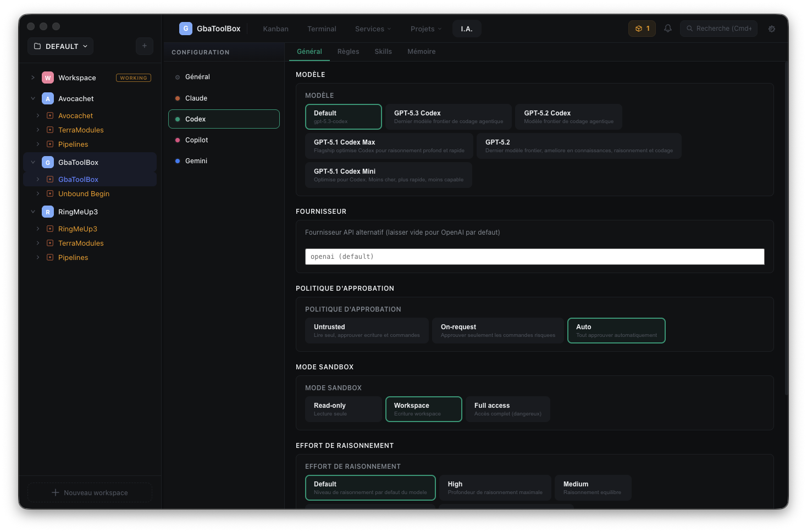The image size is (807, 532).
Task: Select the Codex configuration entry
Action: pyautogui.click(x=224, y=119)
